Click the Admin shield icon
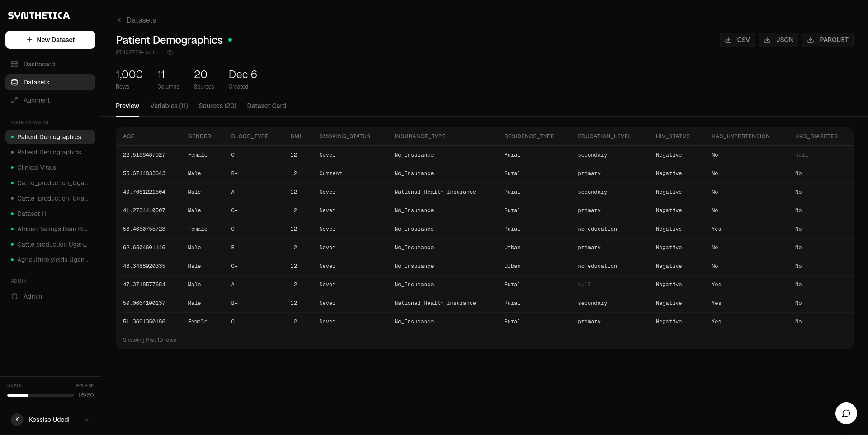The height and width of the screenshot is (435, 868). point(14,296)
